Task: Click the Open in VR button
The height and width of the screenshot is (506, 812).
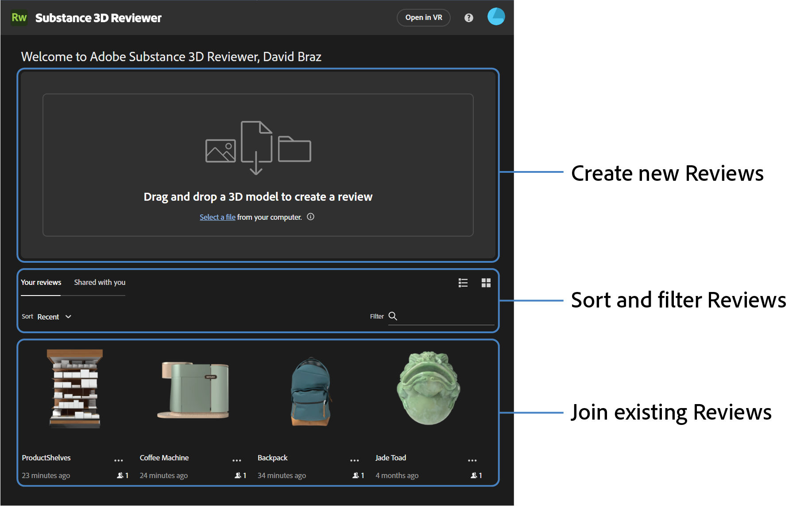Action: pos(424,18)
